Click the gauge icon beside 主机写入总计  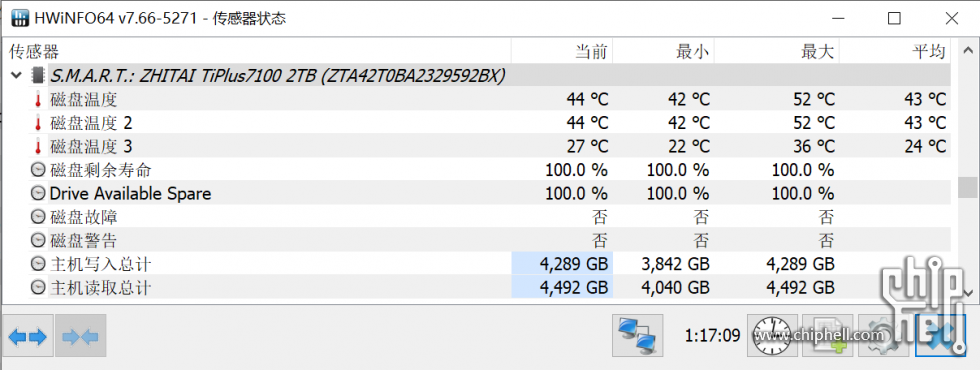[39, 264]
